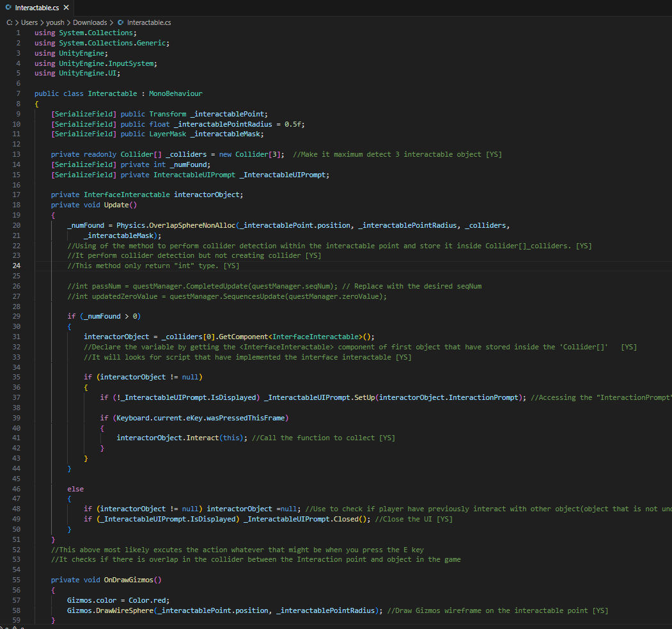
Task: Click line number 1 in the gutter
Action: click(x=18, y=33)
